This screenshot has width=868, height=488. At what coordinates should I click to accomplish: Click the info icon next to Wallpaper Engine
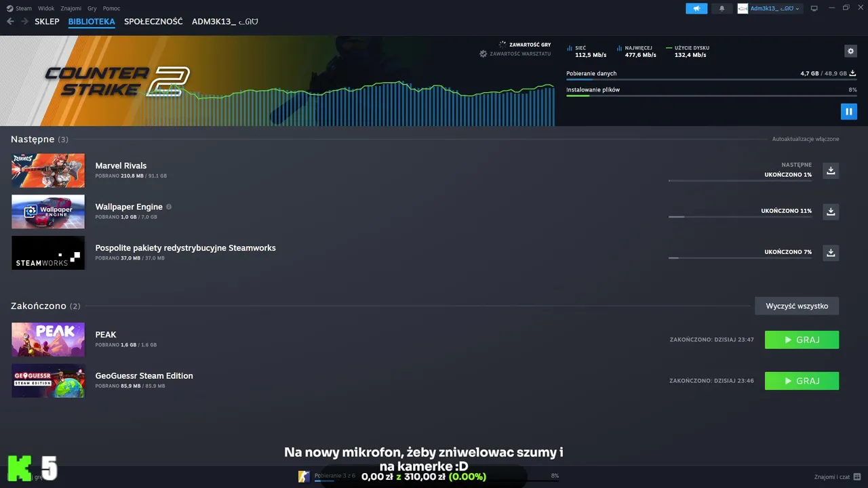pos(169,207)
